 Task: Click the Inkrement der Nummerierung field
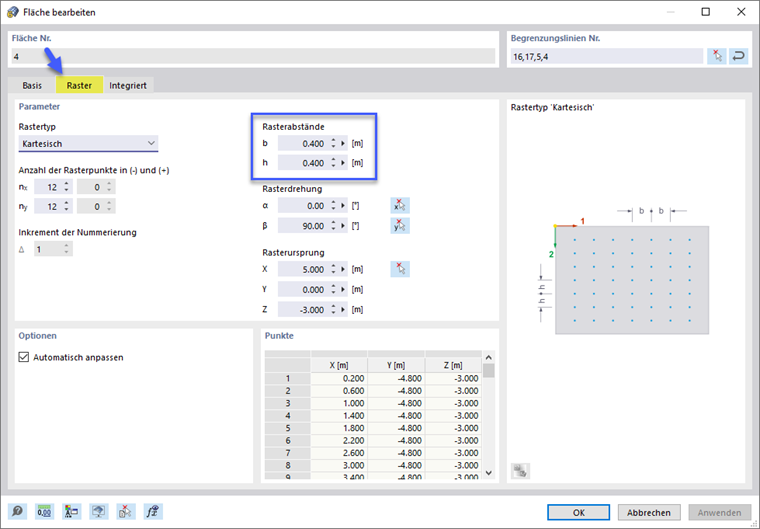click(53, 249)
